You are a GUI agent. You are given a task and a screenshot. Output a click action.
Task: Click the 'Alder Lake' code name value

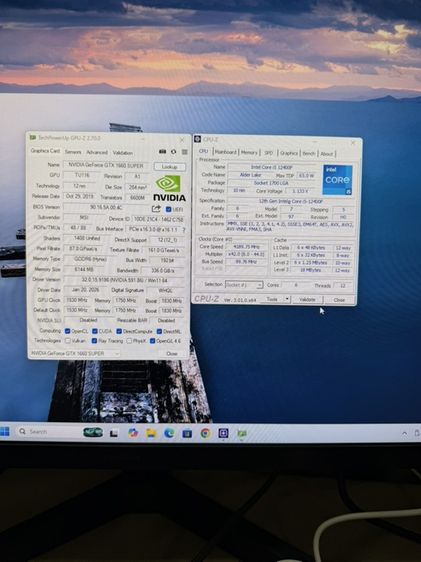click(x=251, y=175)
